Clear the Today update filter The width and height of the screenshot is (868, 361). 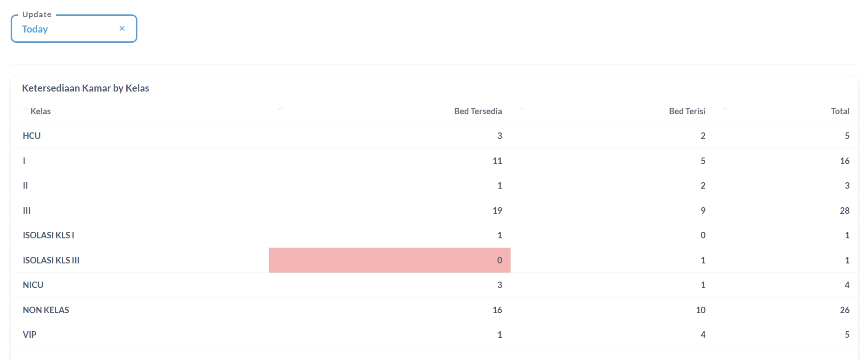point(122,28)
